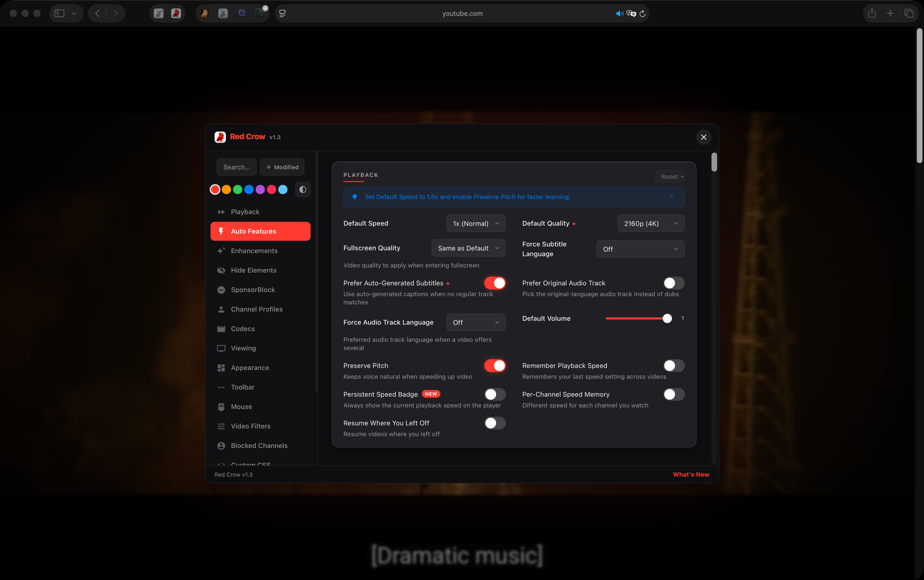924x580 pixels.
Task: Turn off Preserve Pitch toggle
Action: (495, 365)
